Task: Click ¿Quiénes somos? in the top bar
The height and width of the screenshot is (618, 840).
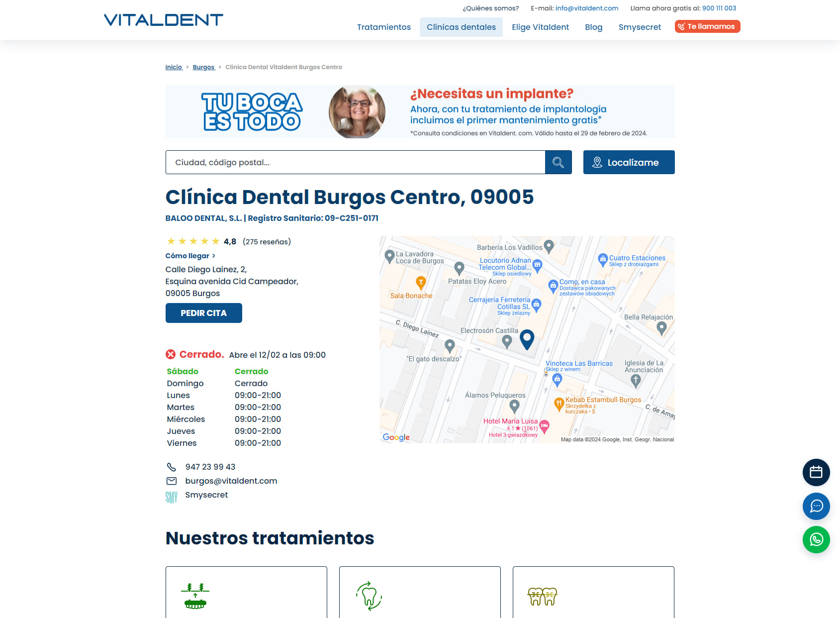Action: pyautogui.click(x=490, y=8)
